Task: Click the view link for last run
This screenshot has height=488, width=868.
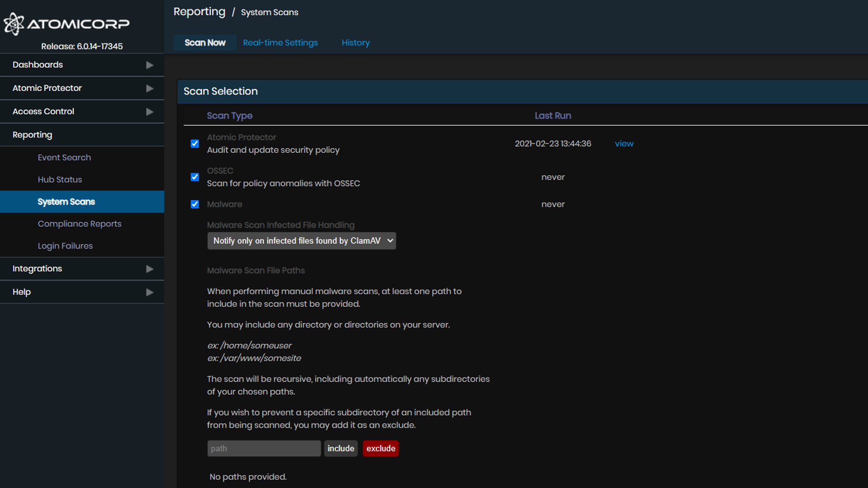Action: pyautogui.click(x=624, y=144)
